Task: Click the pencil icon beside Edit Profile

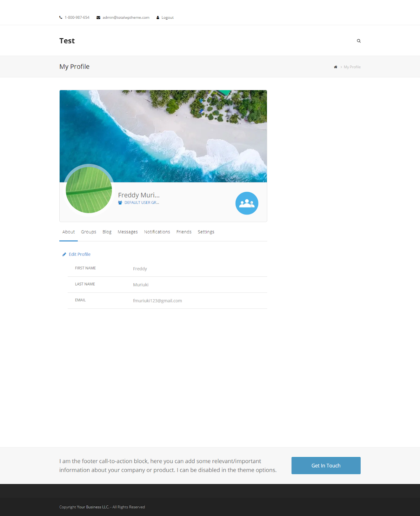Action: 64,254
